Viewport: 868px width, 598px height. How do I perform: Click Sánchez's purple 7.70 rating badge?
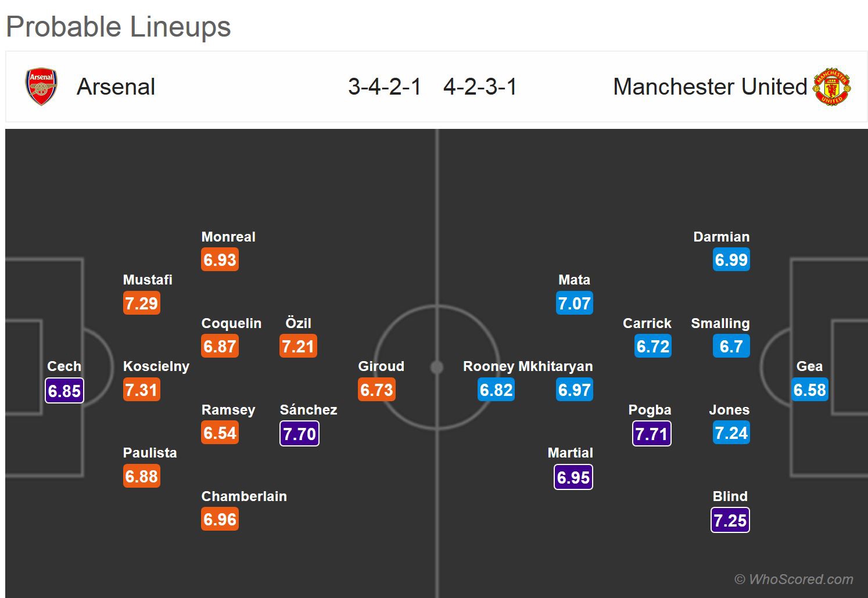click(299, 434)
